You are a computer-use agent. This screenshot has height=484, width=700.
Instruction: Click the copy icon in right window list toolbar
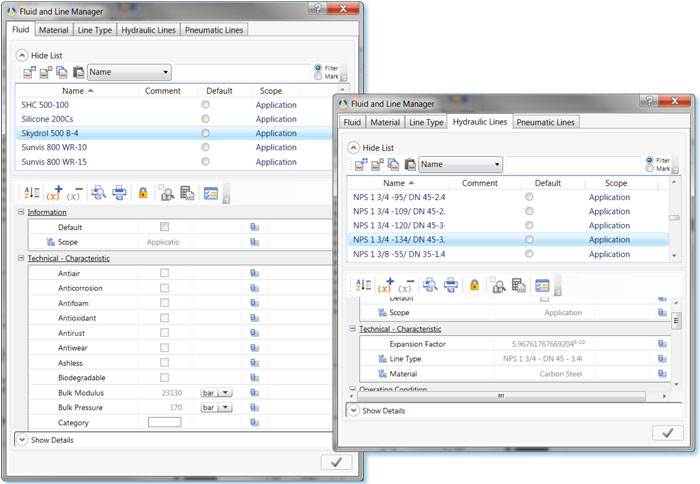click(393, 164)
